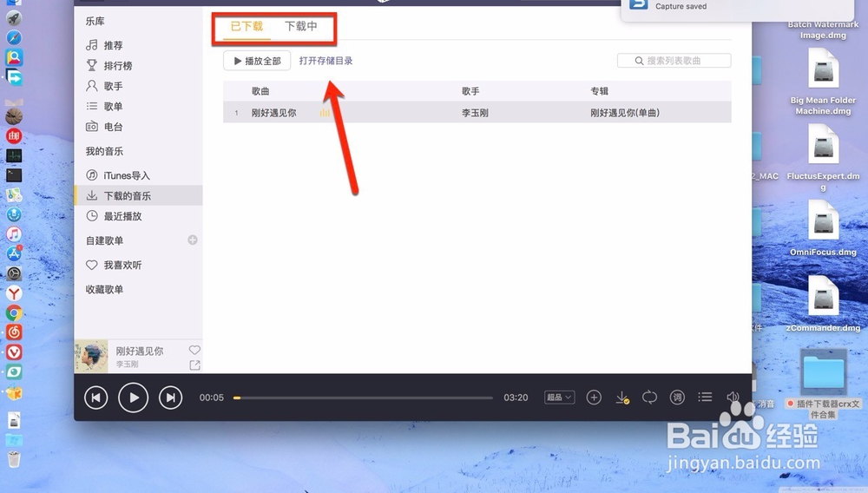Open NetEase Music from the Dock
The height and width of the screenshot is (493, 868).
coord(14,332)
